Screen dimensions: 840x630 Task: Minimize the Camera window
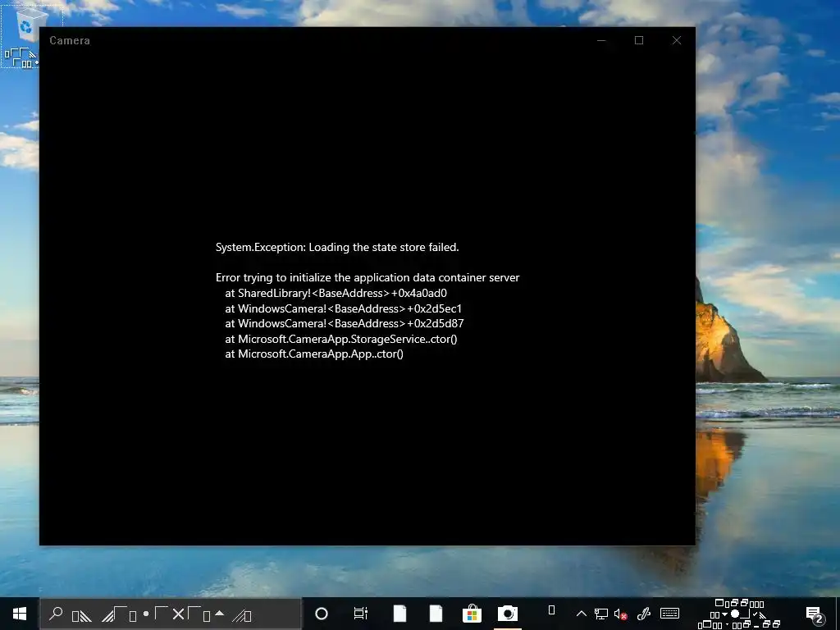tap(601, 40)
